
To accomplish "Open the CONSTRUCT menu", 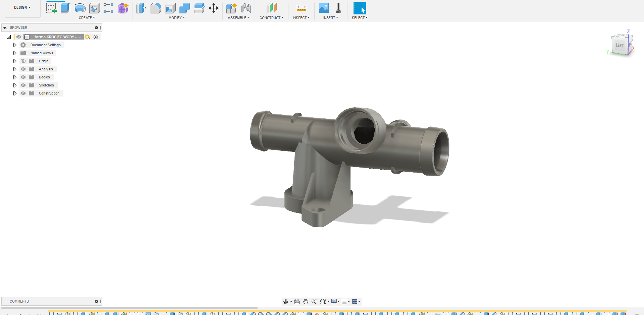I will pos(271,18).
